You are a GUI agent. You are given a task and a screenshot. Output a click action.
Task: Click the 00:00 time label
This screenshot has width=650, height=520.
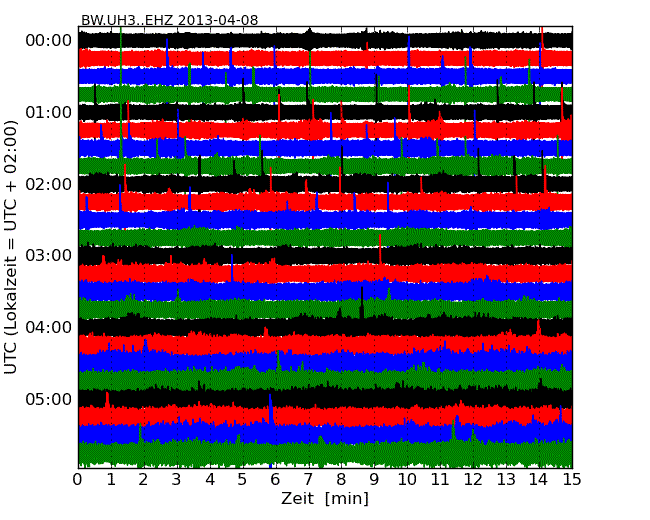pyautogui.click(x=49, y=41)
